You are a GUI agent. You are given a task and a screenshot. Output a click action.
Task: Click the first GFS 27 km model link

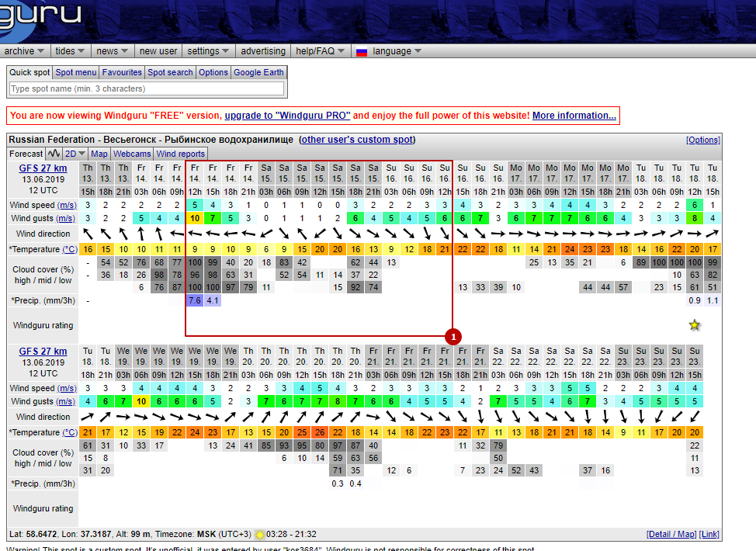pyautogui.click(x=43, y=168)
